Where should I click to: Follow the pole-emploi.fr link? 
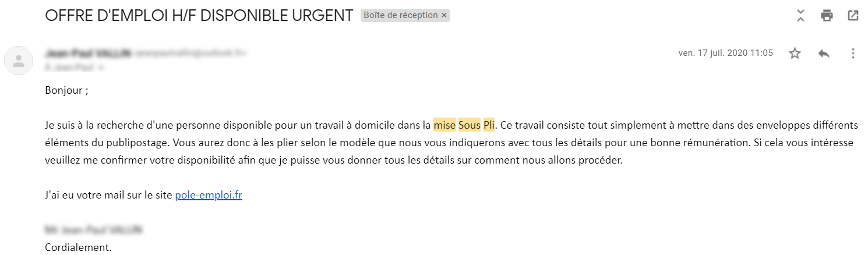point(209,196)
